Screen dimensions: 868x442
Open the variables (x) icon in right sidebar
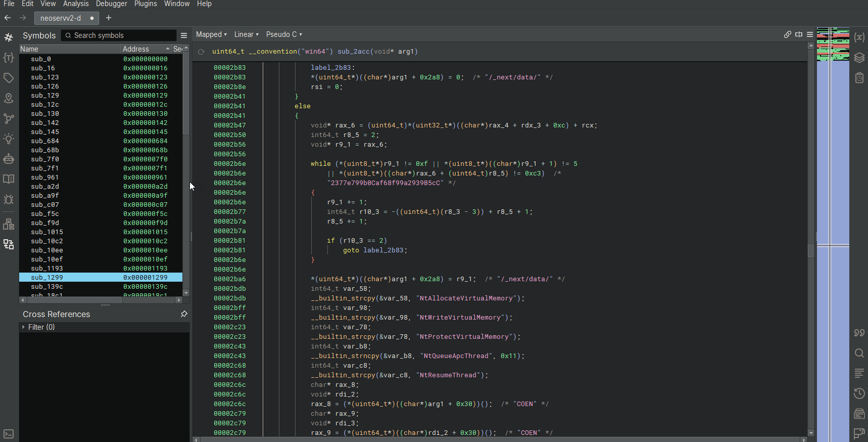859,37
